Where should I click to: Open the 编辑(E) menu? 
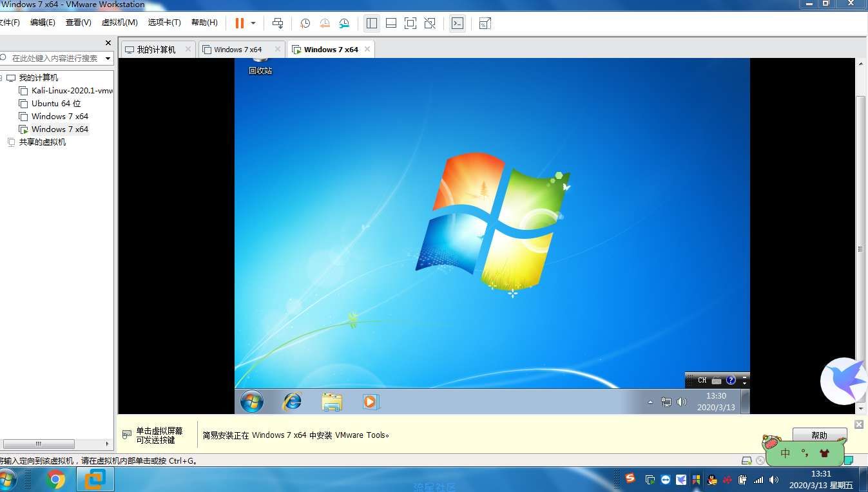43,23
